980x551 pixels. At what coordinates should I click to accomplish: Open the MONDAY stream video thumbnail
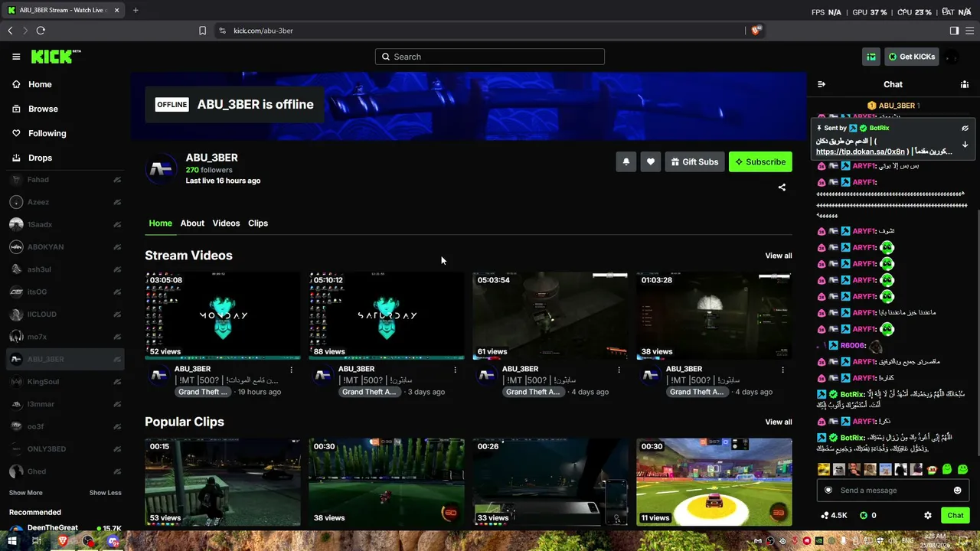(x=223, y=315)
